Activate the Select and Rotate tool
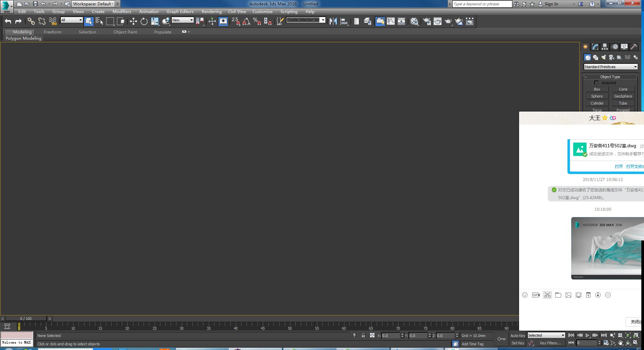 pyautogui.click(x=144, y=21)
